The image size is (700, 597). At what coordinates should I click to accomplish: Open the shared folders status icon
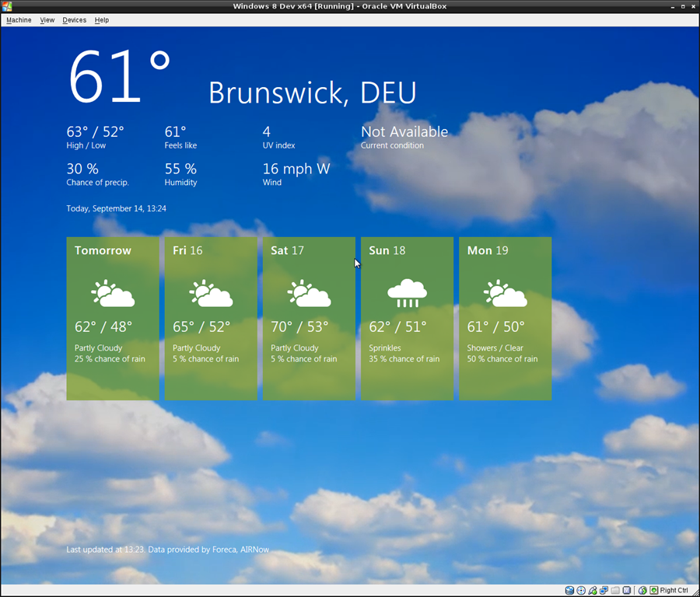coord(615,590)
